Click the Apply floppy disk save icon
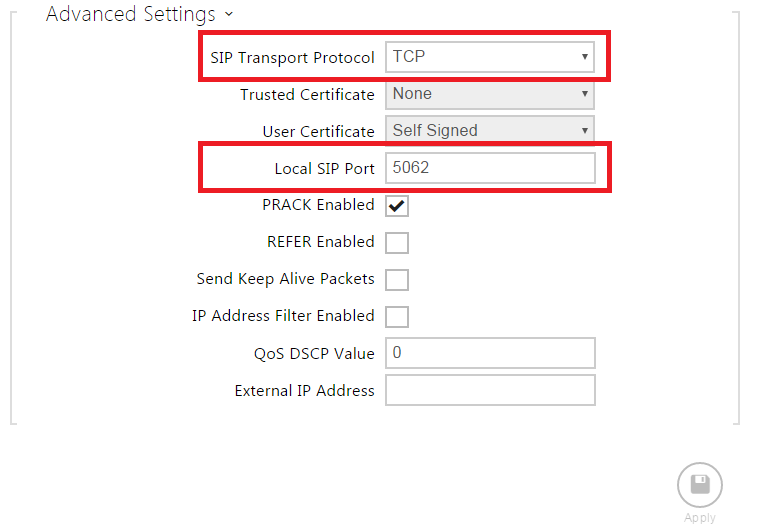Image resolution: width=779 pixels, height=530 pixels. (x=699, y=485)
